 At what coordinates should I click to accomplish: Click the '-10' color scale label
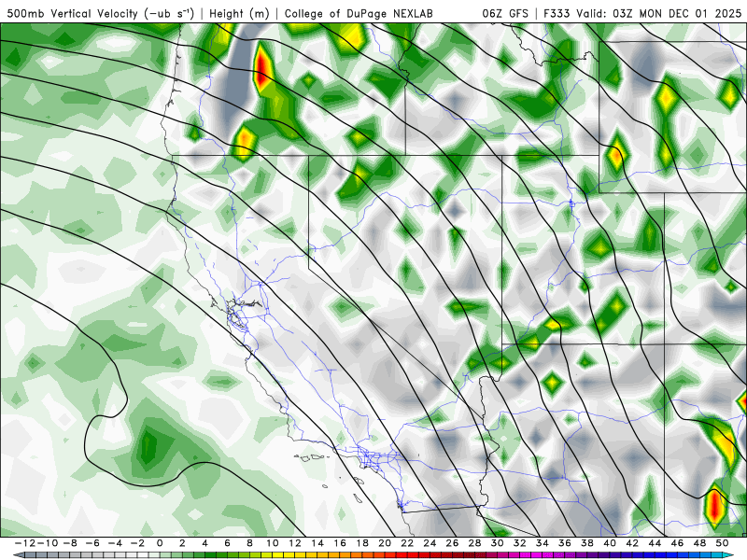pos(47,543)
